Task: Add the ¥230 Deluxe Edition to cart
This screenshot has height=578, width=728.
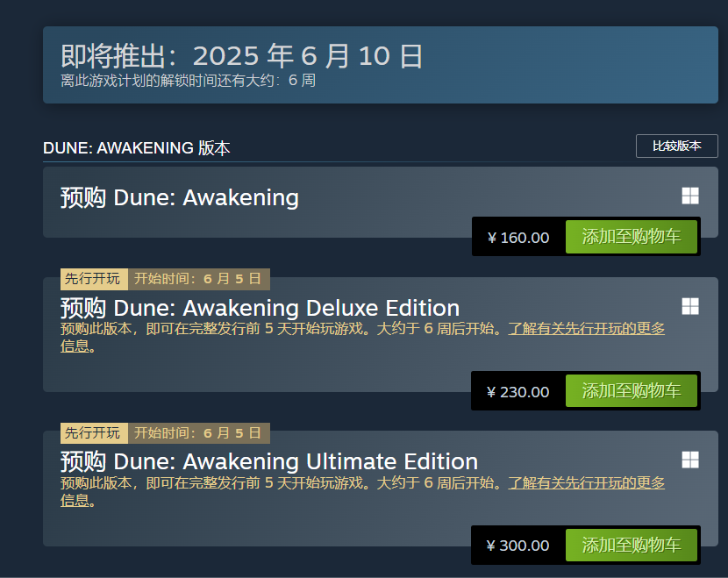Action: click(631, 391)
